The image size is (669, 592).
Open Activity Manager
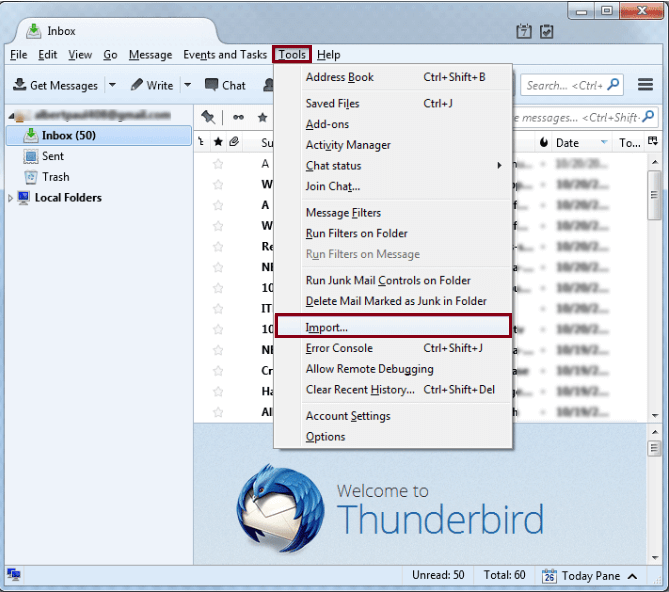click(x=393, y=145)
